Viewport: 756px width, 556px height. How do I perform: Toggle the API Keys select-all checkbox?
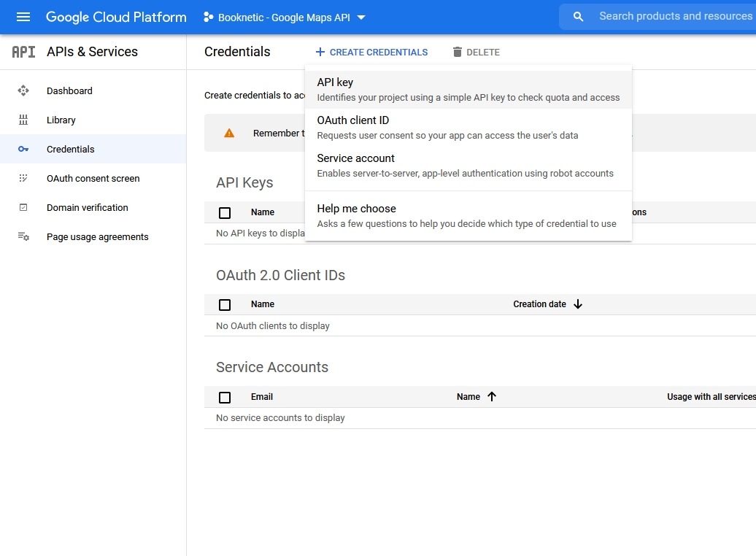click(x=225, y=212)
